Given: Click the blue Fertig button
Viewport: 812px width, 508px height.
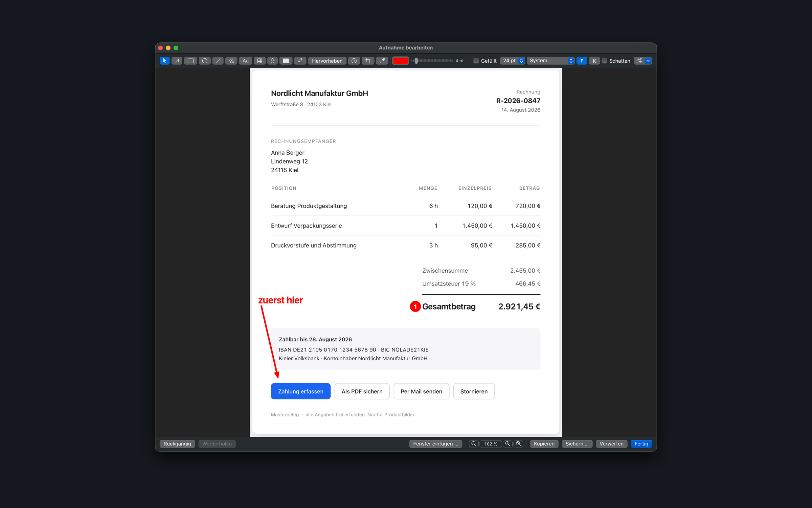Looking at the screenshot, I should [641, 444].
